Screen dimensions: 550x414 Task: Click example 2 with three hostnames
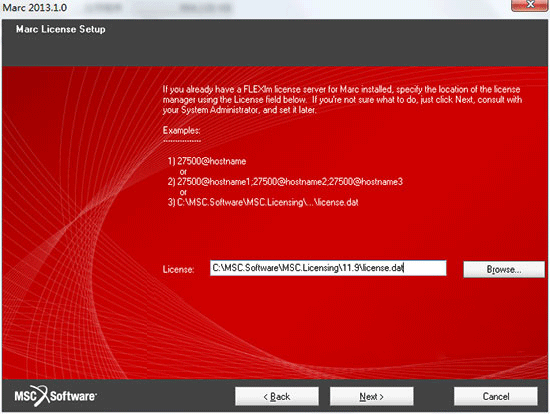(285, 182)
